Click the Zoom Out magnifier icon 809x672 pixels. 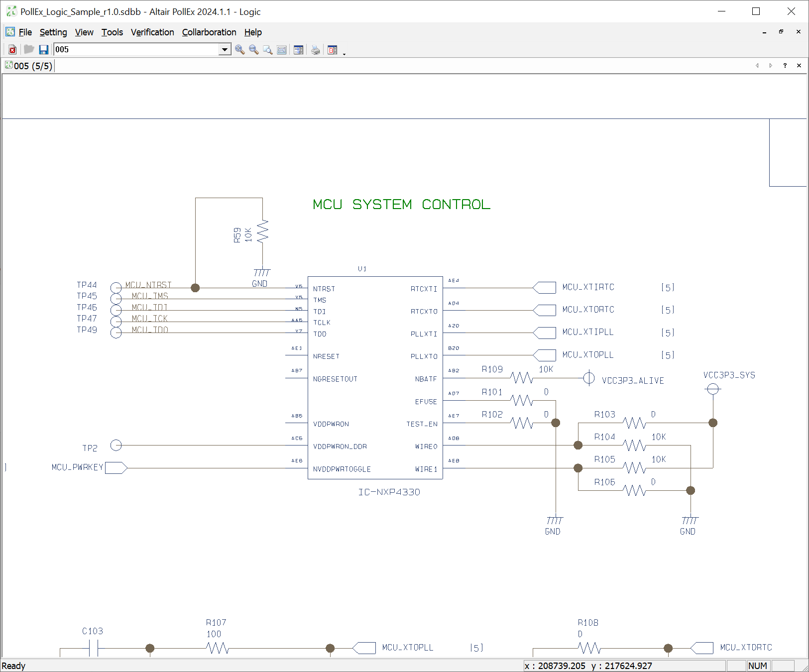(254, 49)
